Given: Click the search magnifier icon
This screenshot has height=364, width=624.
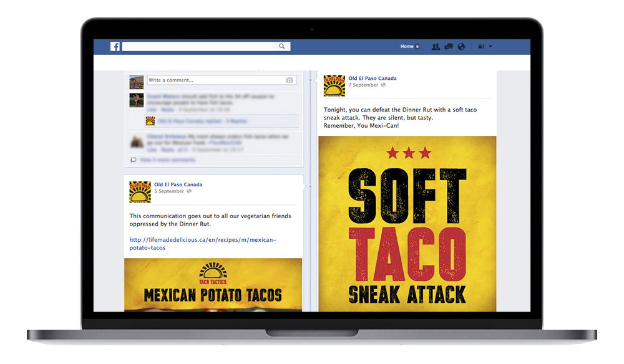Looking at the screenshot, I should [x=282, y=46].
